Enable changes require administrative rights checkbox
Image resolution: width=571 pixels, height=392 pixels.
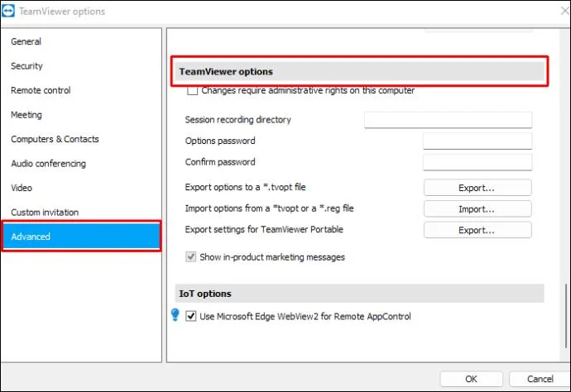click(192, 90)
